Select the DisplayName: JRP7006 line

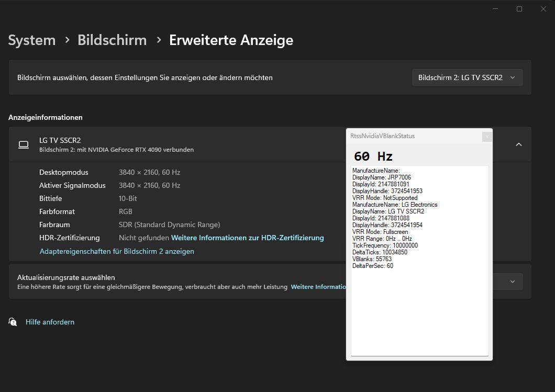click(382, 177)
